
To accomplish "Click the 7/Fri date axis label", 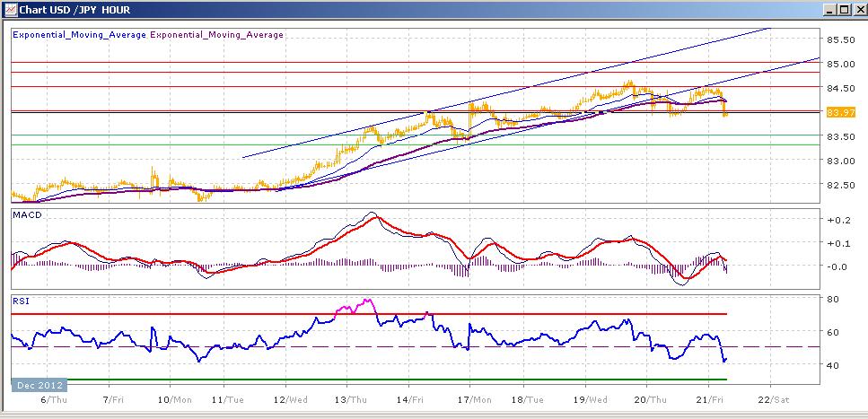I will tap(115, 399).
